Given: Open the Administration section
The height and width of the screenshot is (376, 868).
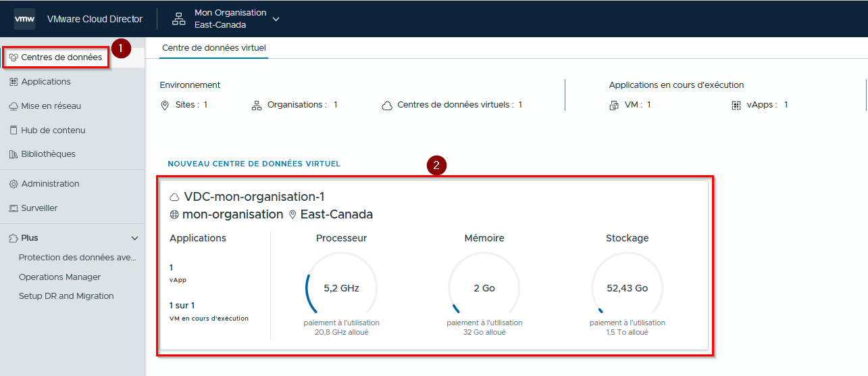Looking at the screenshot, I should [x=50, y=184].
